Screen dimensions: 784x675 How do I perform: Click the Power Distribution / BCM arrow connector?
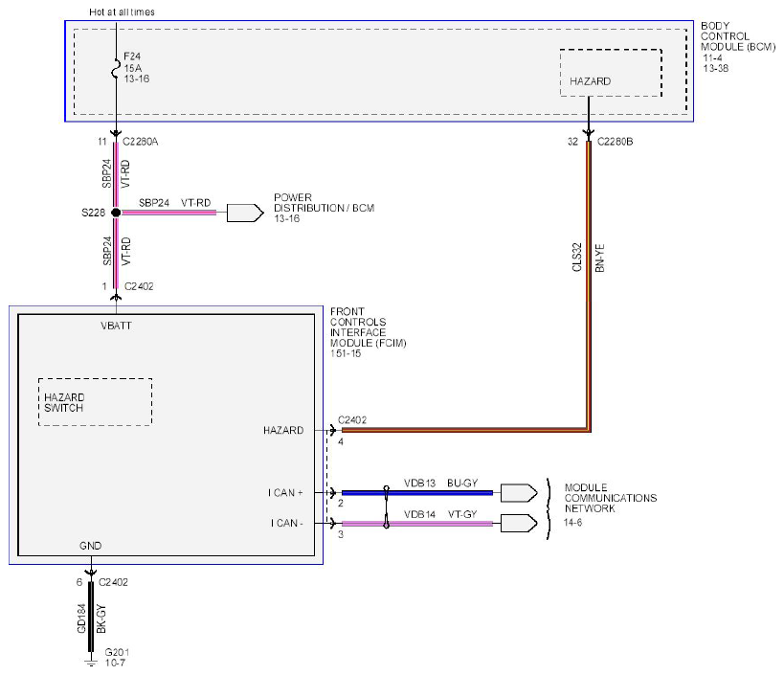click(245, 213)
